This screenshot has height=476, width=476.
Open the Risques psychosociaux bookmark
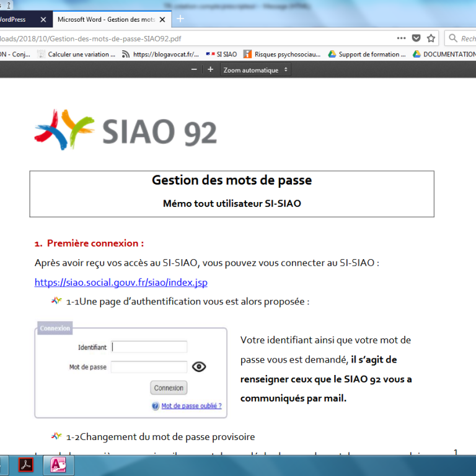(282, 55)
